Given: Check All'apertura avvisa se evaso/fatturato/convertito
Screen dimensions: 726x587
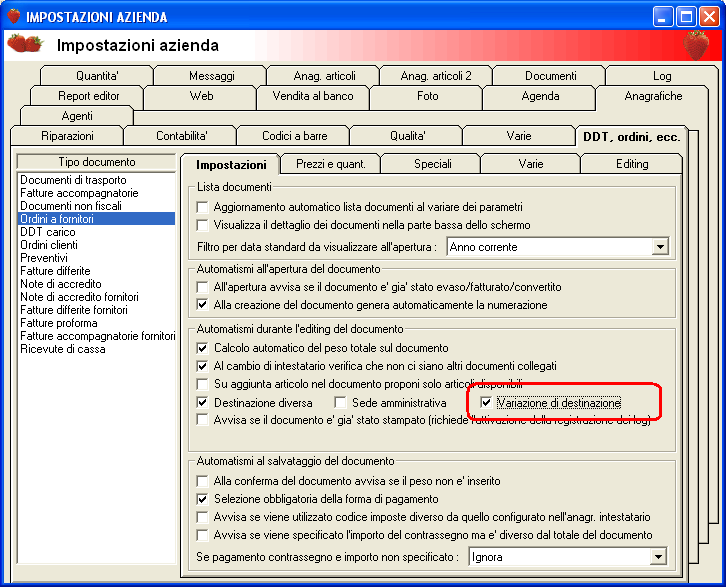Looking at the screenshot, I should coord(202,287).
